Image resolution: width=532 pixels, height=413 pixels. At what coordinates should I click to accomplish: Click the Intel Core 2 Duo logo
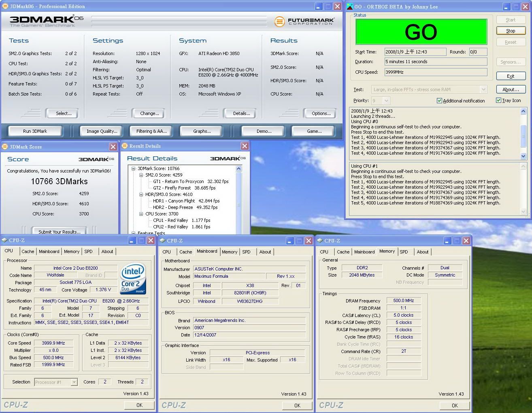pos(133,279)
